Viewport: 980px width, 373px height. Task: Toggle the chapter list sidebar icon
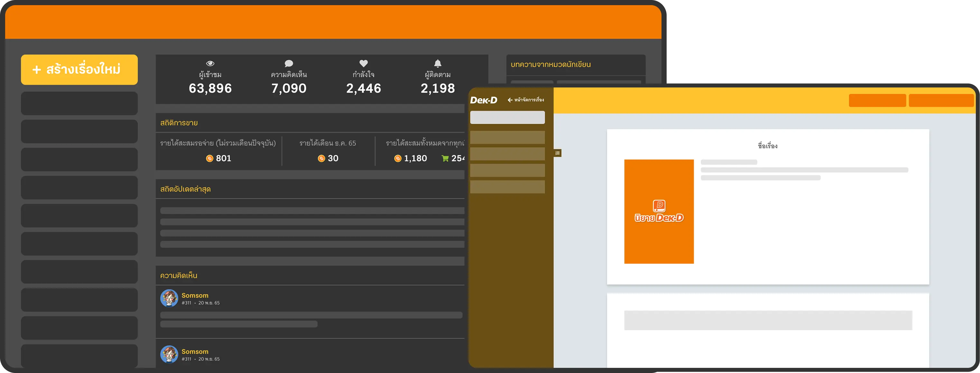(x=557, y=153)
